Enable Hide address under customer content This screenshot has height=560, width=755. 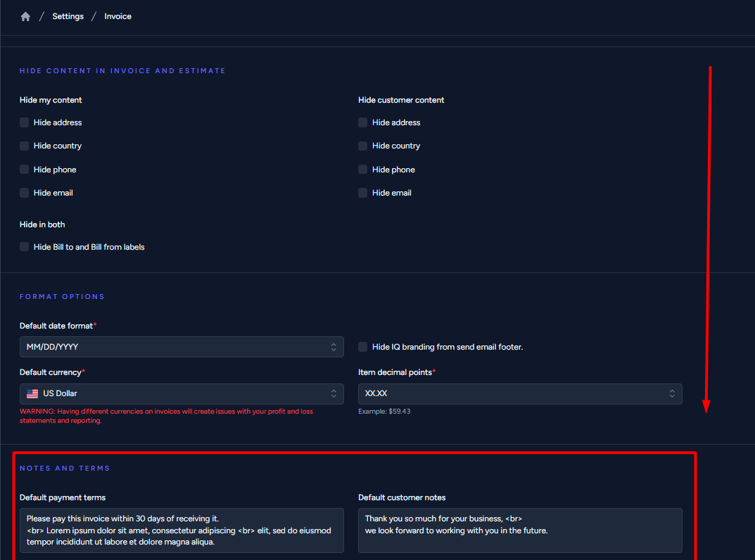(x=363, y=122)
